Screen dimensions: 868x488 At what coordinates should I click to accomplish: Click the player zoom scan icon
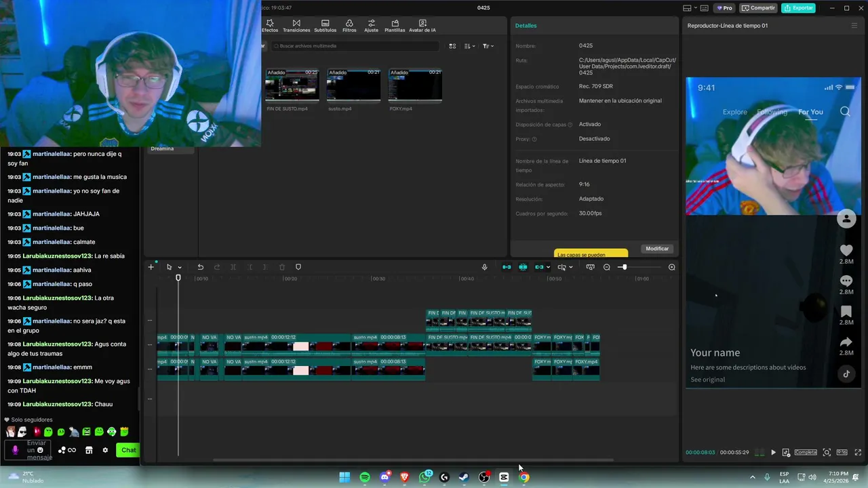click(x=827, y=452)
